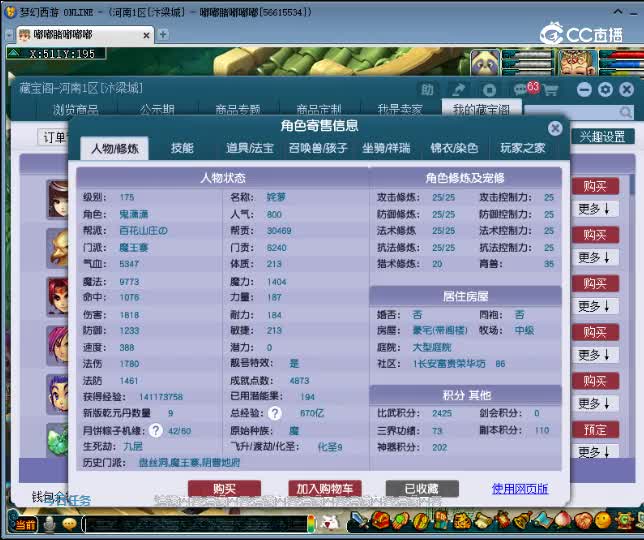The image size is (644, 540).
Task: Expand 更多 in red-haired boy avatar row
Action: pos(595,306)
